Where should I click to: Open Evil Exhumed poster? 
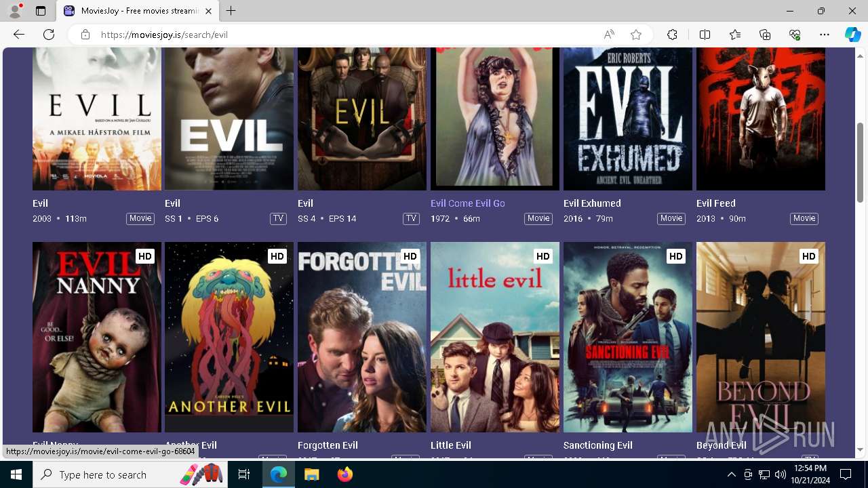pyautogui.click(x=628, y=119)
